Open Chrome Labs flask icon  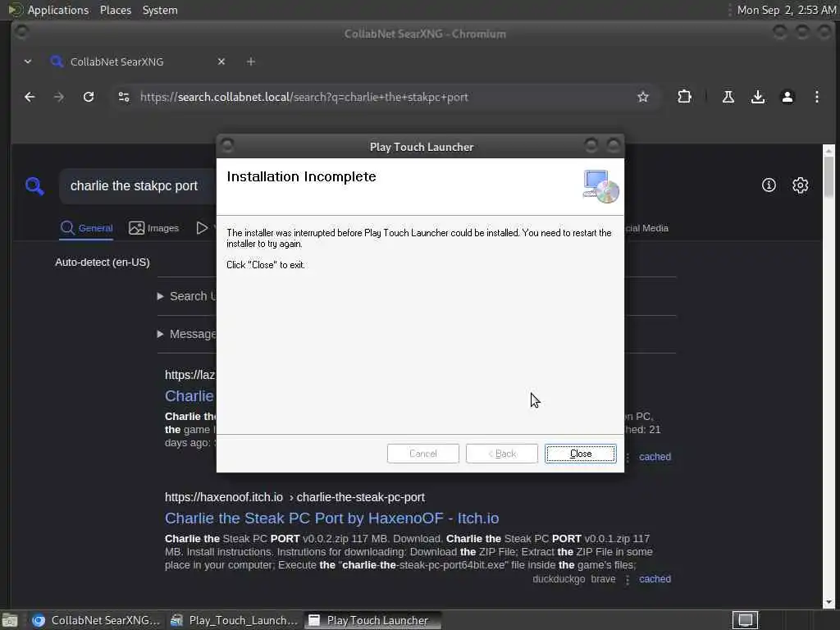tap(728, 97)
